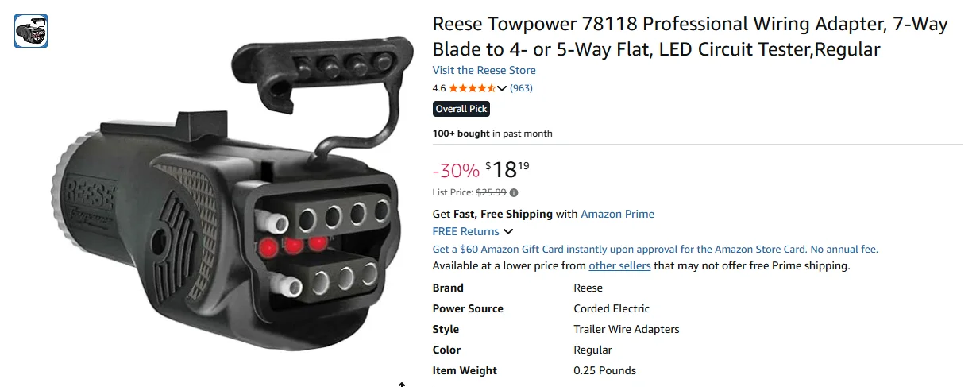Screen dimensions: 980x387
Task: Click the Brand value Reese
Action: (588, 288)
